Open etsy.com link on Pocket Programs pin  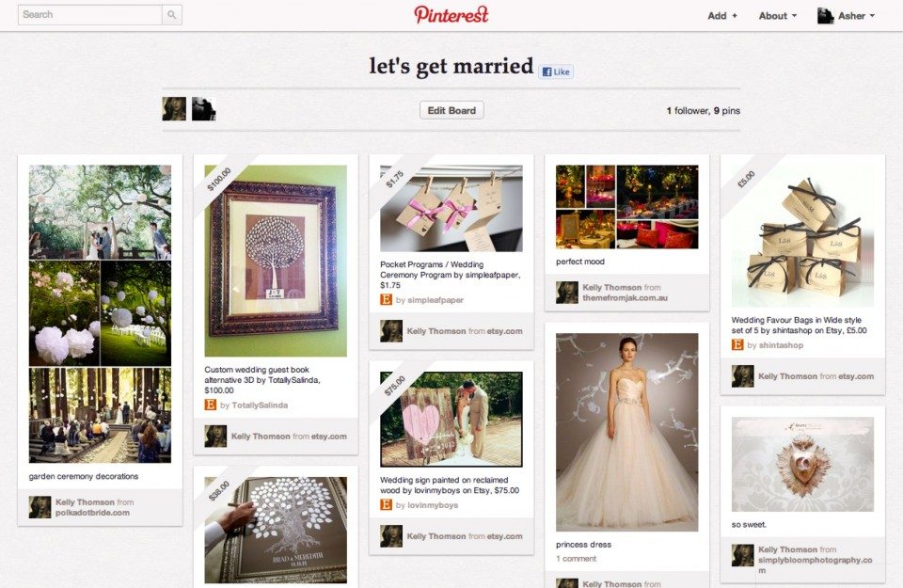tap(504, 331)
